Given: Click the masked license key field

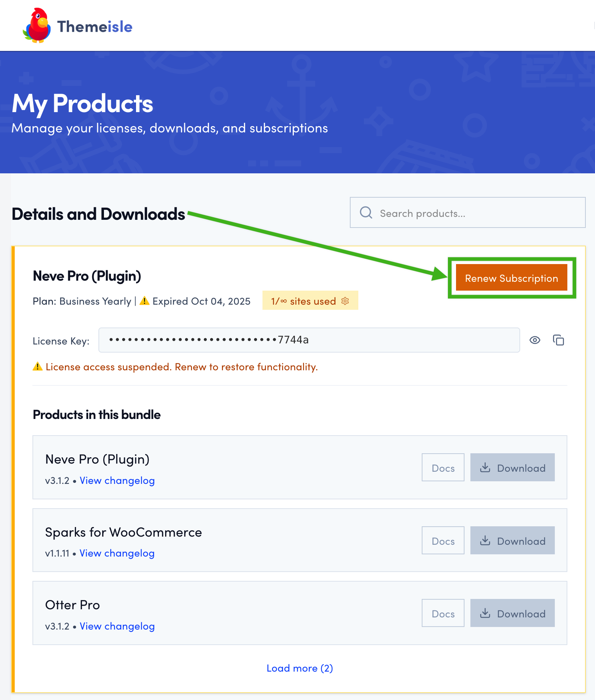Looking at the screenshot, I should pyautogui.click(x=309, y=340).
